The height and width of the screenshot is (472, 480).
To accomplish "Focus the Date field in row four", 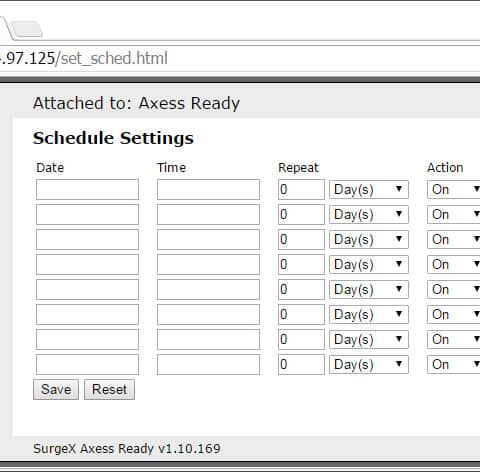I will [87, 264].
